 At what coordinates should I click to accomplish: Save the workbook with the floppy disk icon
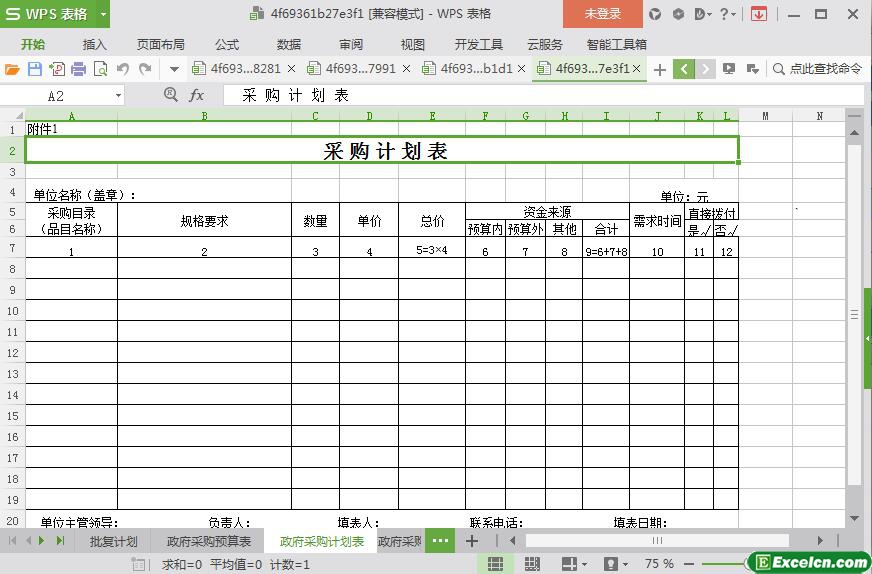[x=34, y=69]
